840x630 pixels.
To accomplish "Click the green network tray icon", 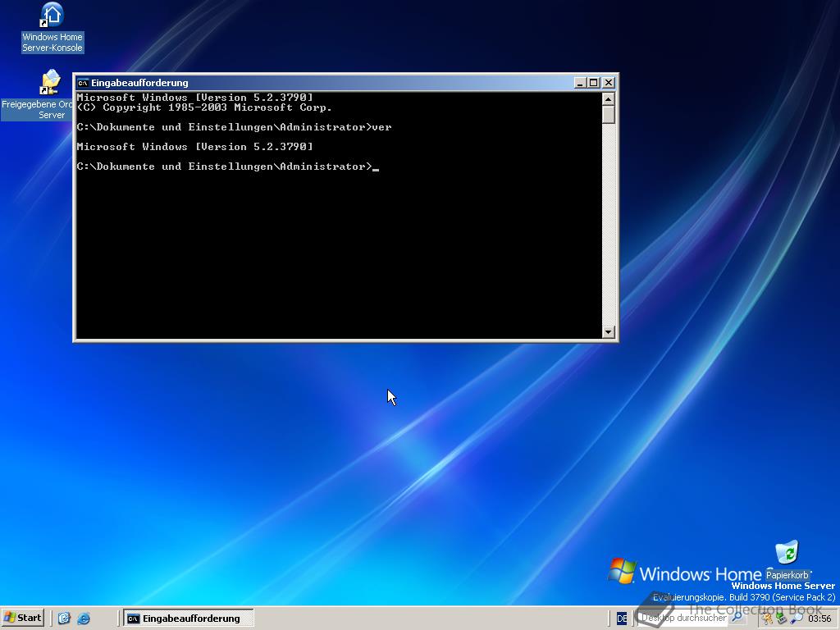I will 782,619.
